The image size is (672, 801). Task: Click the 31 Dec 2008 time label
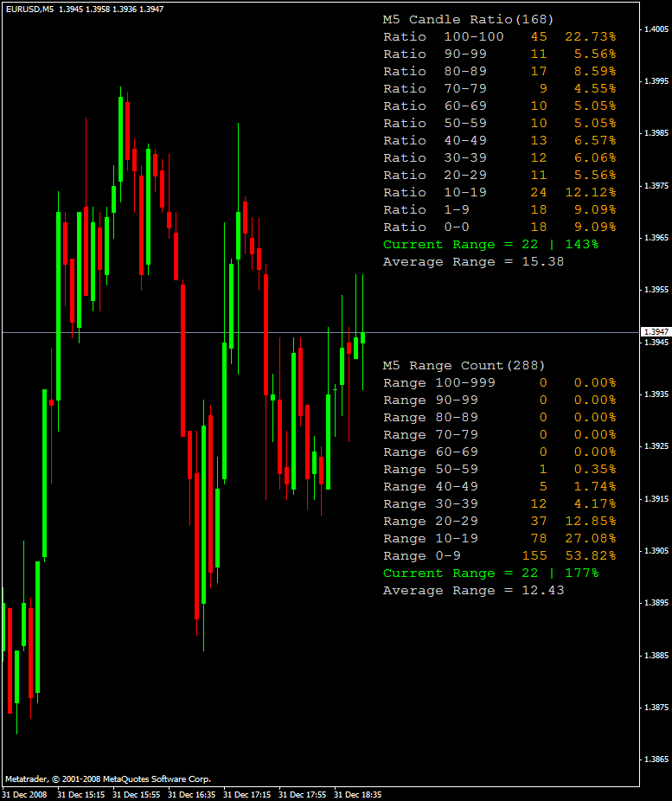24,795
